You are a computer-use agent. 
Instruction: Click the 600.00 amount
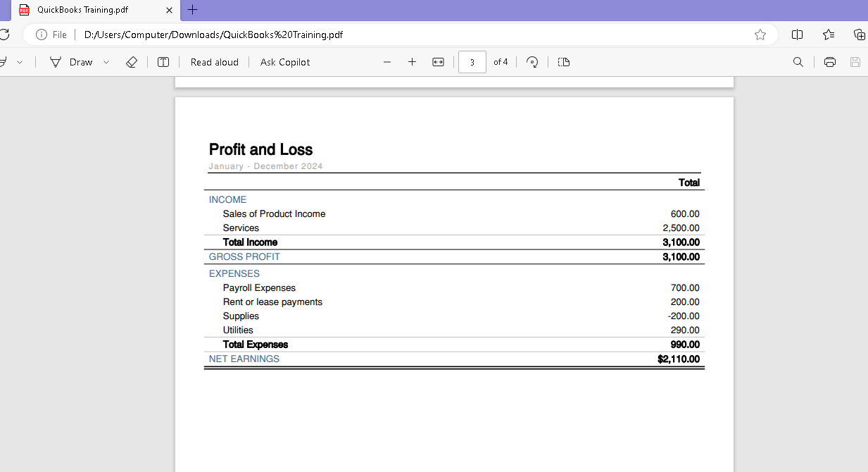point(685,213)
